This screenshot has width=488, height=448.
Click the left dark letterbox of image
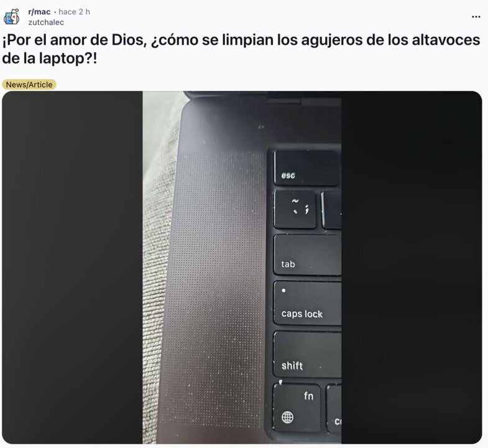coord(72,268)
